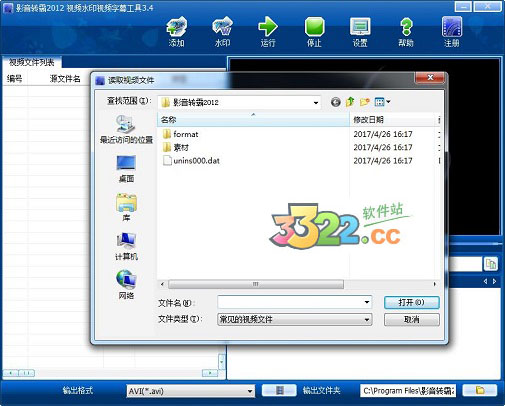Image resolution: width=505 pixels, height=406 pixels.
Task: Click the 添加 (Add) toolbar icon
Action: 177,32
